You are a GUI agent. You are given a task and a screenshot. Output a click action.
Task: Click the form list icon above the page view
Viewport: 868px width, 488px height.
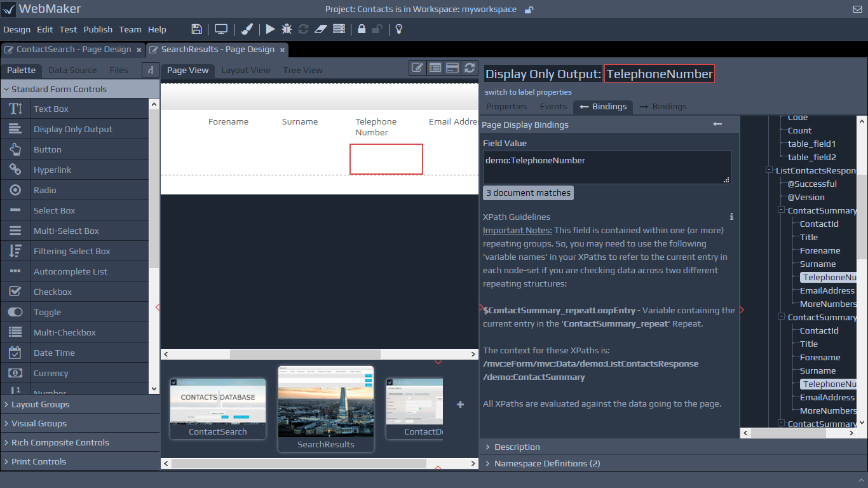[435, 67]
